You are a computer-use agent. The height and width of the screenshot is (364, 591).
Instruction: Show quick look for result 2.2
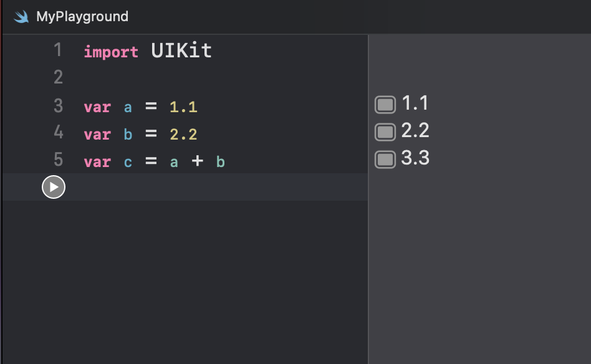pos(385,132)
